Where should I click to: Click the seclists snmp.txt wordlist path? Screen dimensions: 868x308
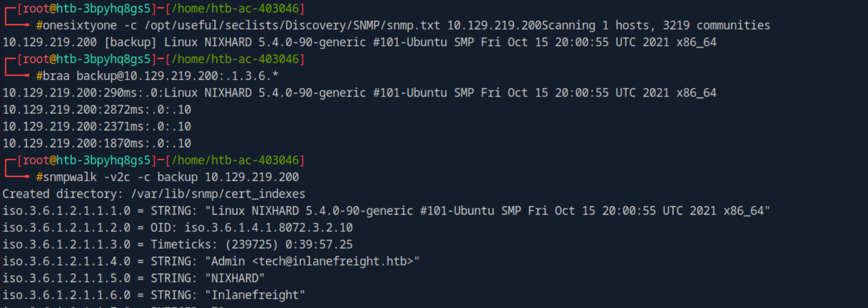(x=292, y=25)
